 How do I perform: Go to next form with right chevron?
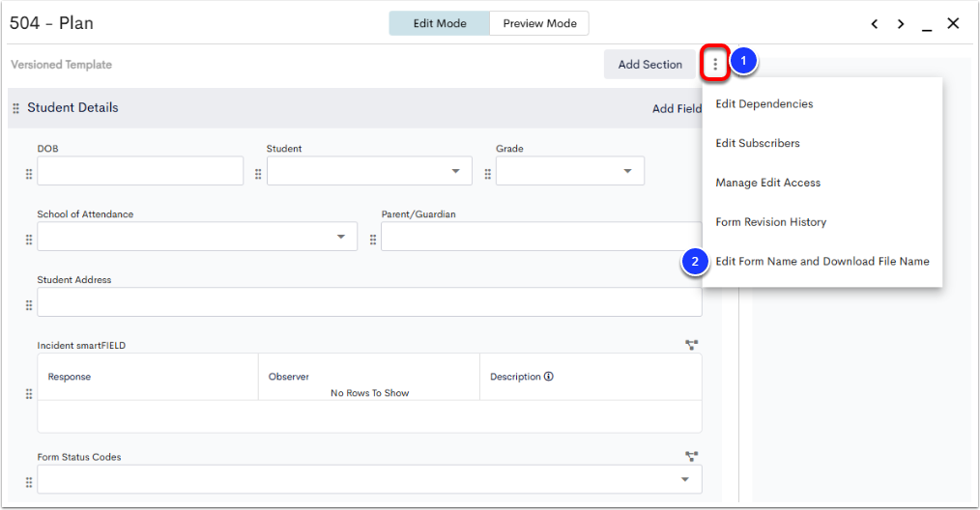(901, 24)
